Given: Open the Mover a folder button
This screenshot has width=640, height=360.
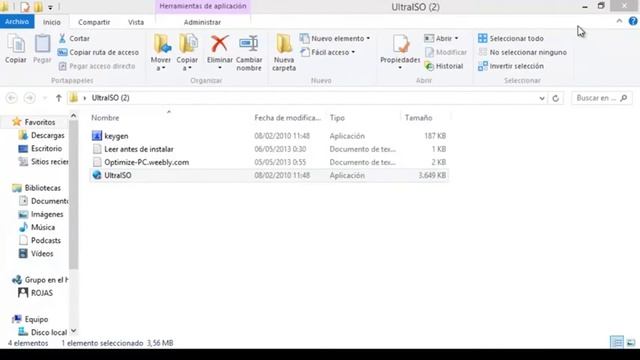Looking at the screenshot, I should [161, 53].
